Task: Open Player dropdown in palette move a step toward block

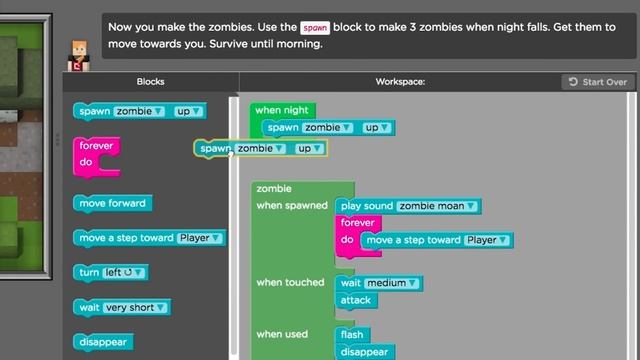Action: click(x=200, y=238)
